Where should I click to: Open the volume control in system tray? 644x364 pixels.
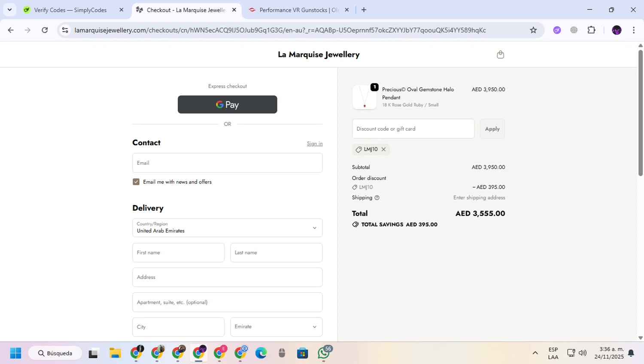point(583,353)
